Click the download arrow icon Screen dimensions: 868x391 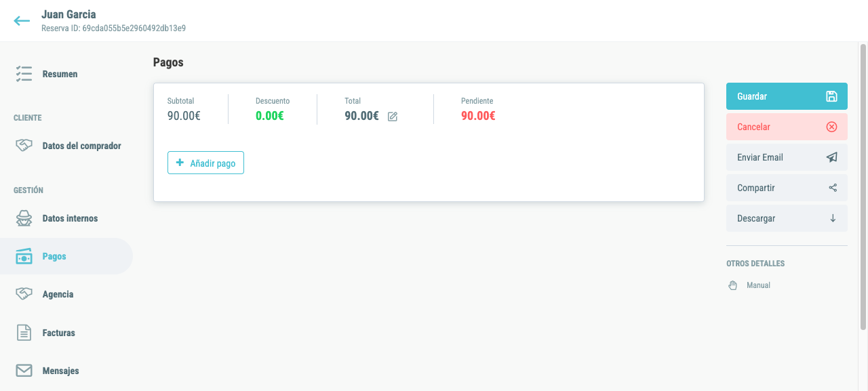pyautogui.click(x=833, y=218)
